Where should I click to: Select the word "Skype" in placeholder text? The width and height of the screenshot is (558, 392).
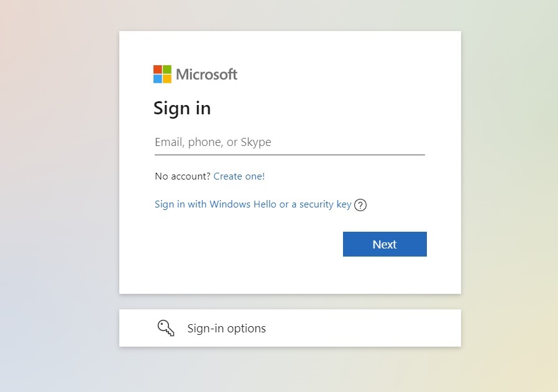coord(256,142)
